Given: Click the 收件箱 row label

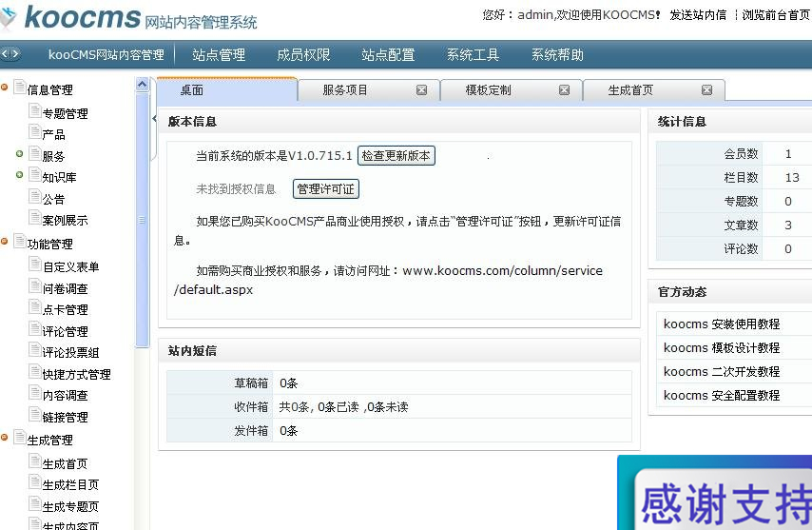Looking at the screenshot, I should (x=251, y=407).
